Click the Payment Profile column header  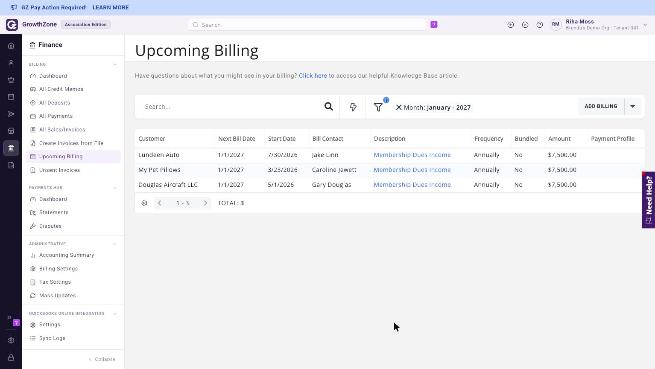coord(612,139)
